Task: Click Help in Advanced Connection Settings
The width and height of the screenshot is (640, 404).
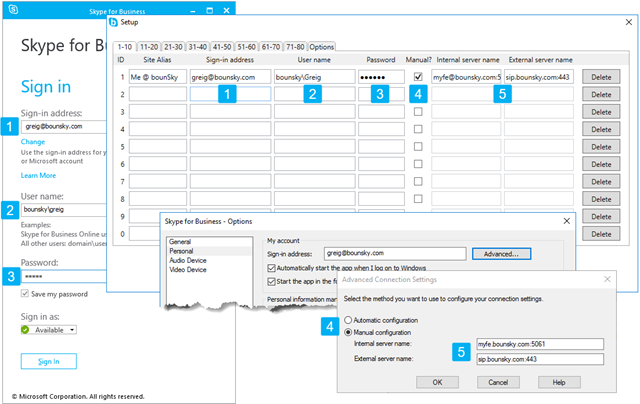Action: pos(559,382)
